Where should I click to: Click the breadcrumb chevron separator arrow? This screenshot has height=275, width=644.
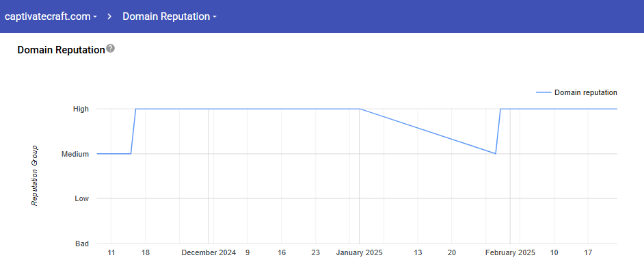tap(109, 16)
